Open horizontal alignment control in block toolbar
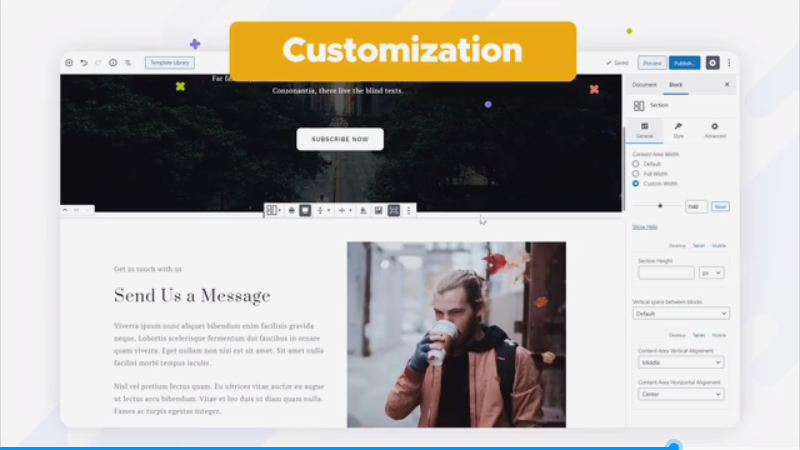This screenshot has height=450, width=800. coord(344,210)
